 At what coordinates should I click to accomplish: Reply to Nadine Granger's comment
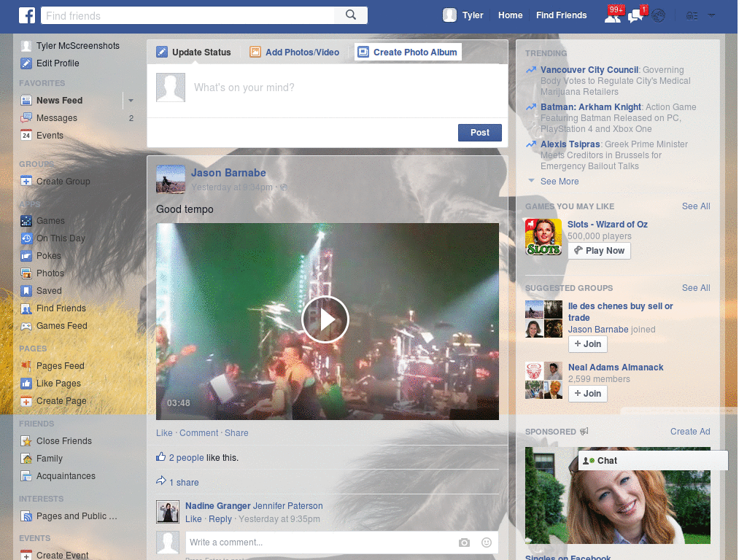pyautogui.click(x=220, y=519)
